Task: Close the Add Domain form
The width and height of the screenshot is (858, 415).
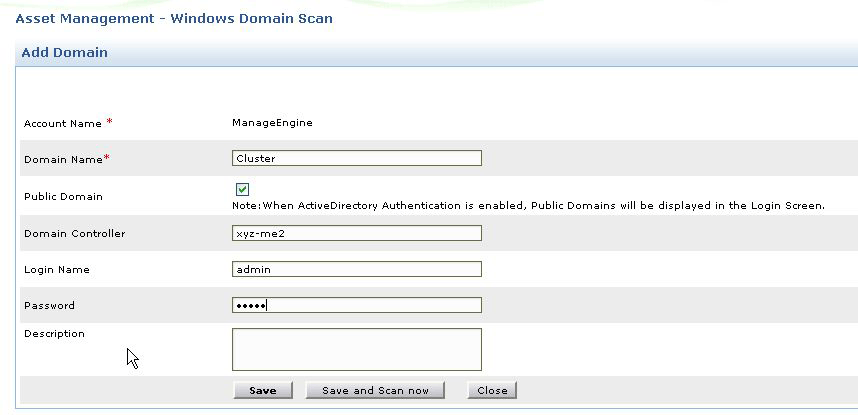Action: 492,390
